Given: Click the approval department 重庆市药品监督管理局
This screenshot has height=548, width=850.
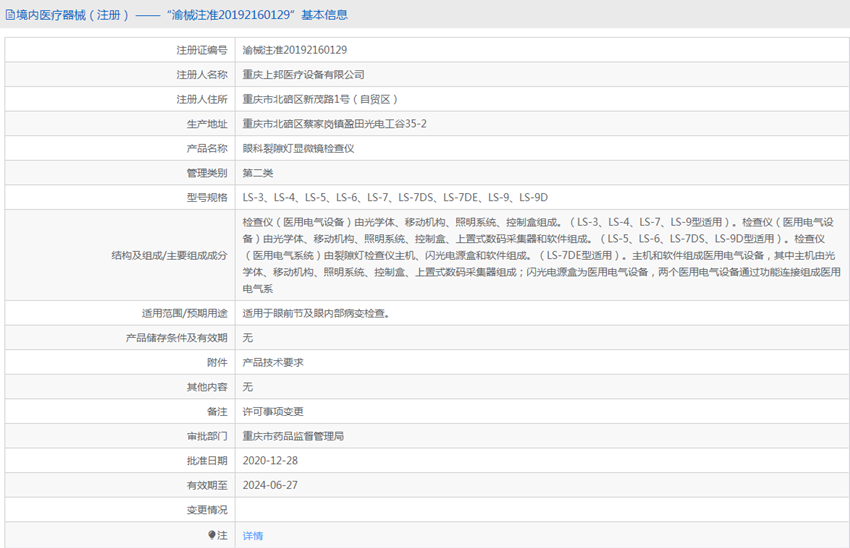Looking at the screenshot, I should tap(293, 436).
